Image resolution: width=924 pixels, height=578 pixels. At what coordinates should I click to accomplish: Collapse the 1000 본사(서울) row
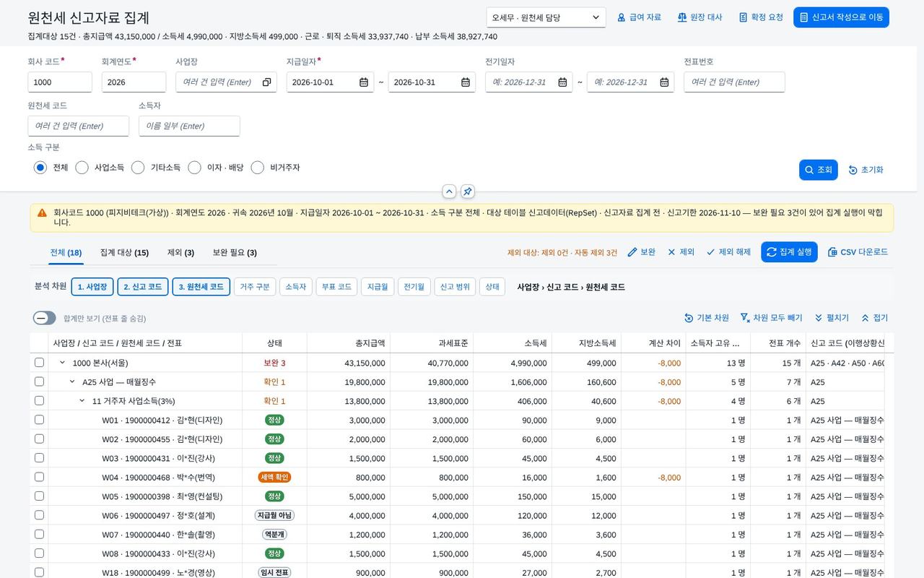[x=62, y=363]
